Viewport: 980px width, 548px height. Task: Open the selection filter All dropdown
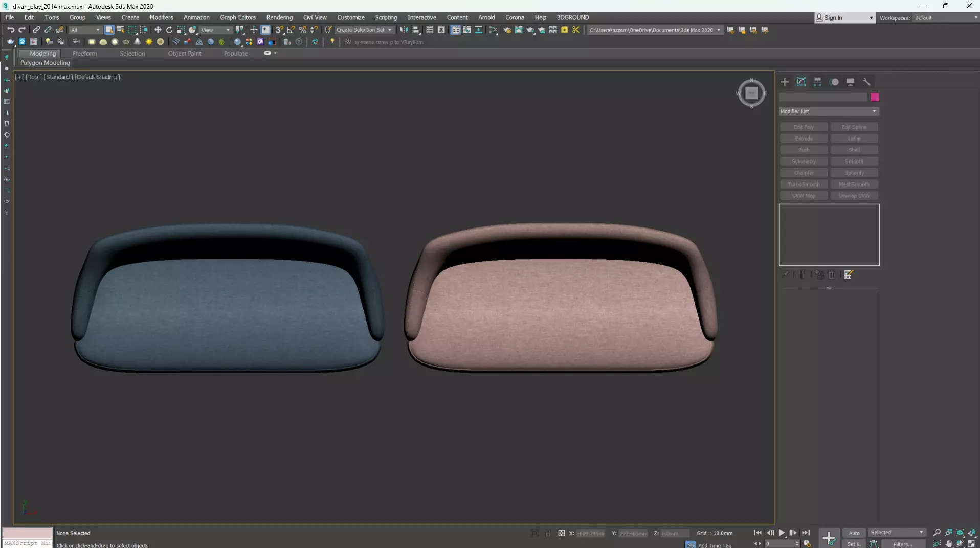[85, 30]
